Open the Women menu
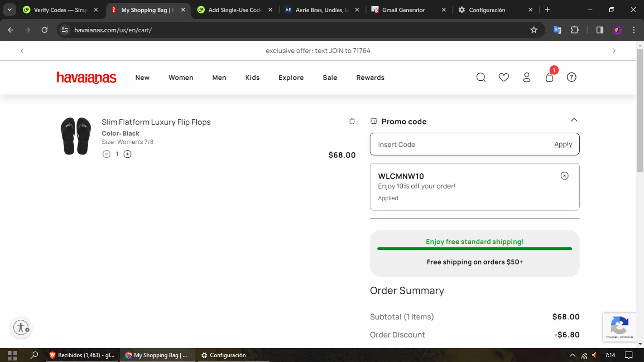This screenshot has width=644, height=362. coord(181,78)
